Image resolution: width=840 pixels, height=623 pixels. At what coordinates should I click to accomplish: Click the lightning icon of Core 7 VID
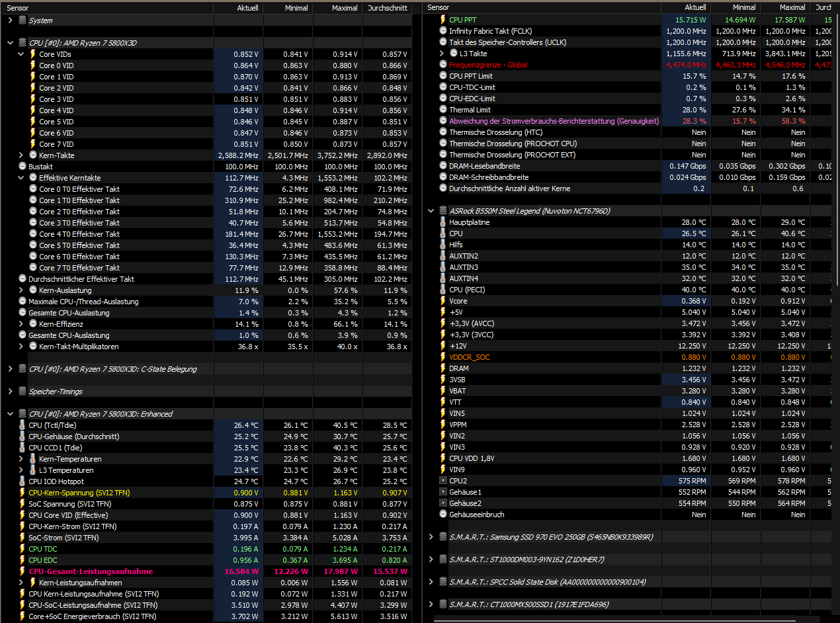point(33,144)
